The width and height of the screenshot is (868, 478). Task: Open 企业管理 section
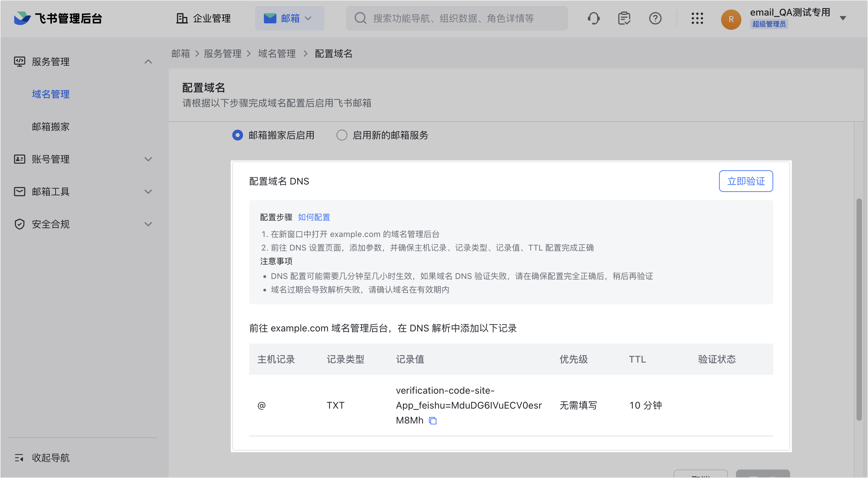click(x=203, y=18)
